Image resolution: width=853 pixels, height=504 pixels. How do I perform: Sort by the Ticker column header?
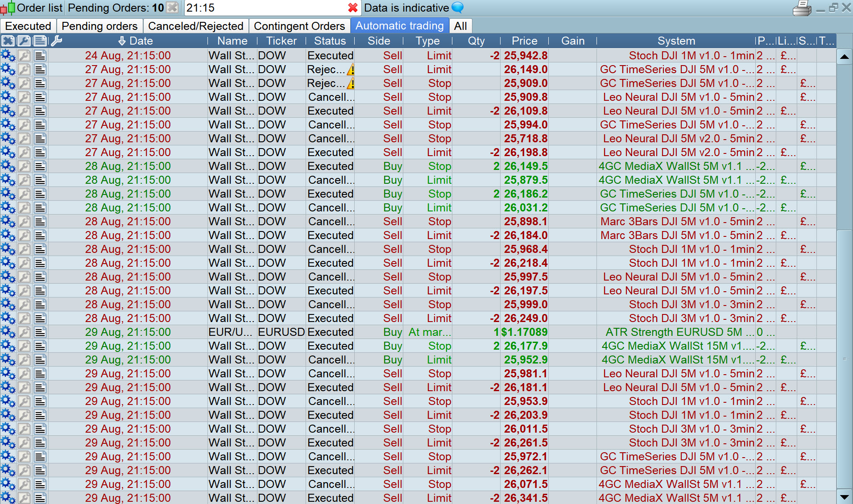[282, 41]
